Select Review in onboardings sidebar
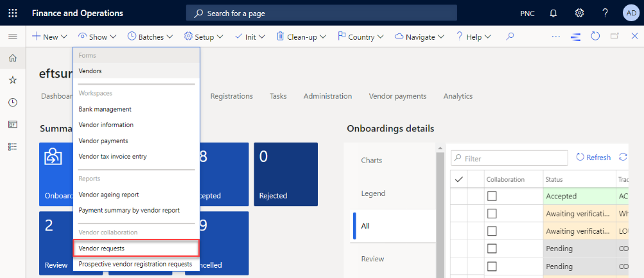Viewport: 644px width, 278px height. [372, 259]
